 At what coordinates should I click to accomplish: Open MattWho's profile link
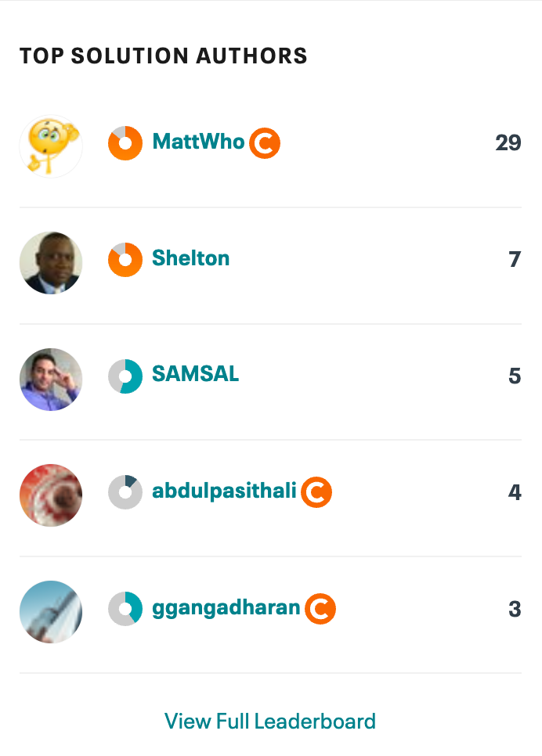pyautogui.click(x=198, y=142)
